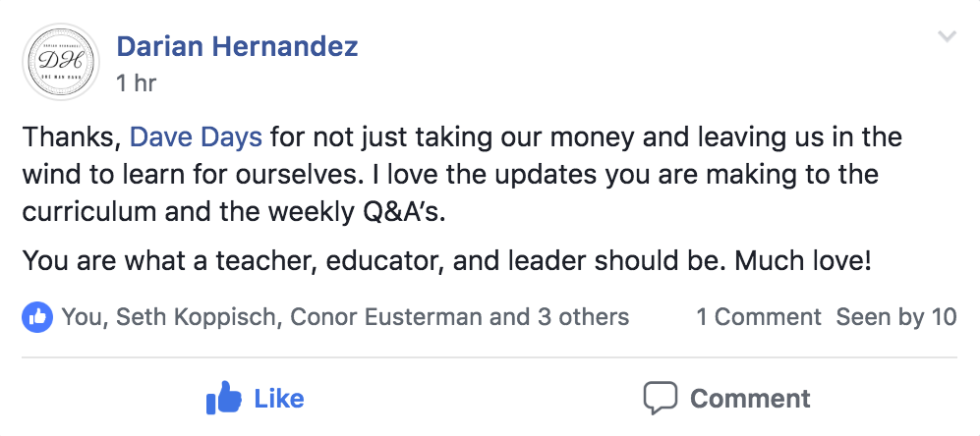The height and width of the screenshot is (436, 980).
Task: Click the blue thumbs-up reaction icon beside likes list
Action: (37, 317)
